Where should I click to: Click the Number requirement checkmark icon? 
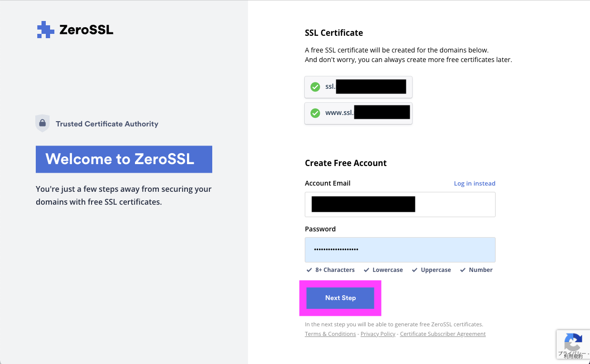pos(462,270)
